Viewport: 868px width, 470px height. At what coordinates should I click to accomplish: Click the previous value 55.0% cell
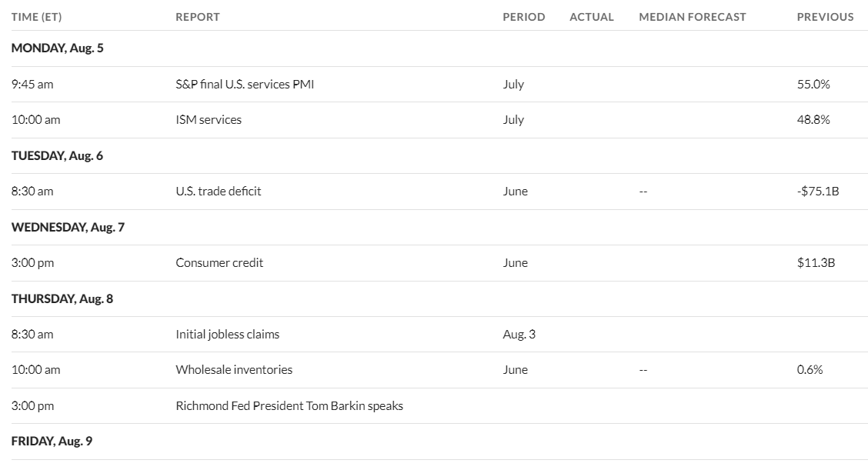(813, 84)
